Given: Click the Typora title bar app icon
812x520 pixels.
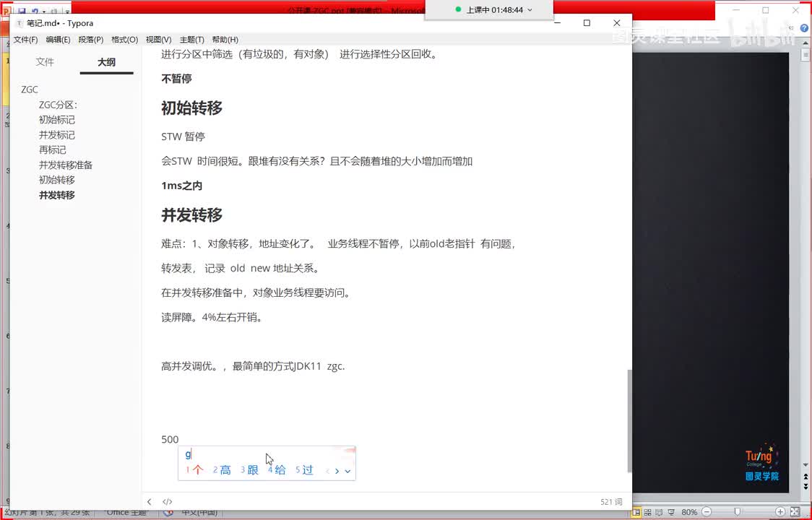Looking at the screenshot, I should click(x=20, y=23).
